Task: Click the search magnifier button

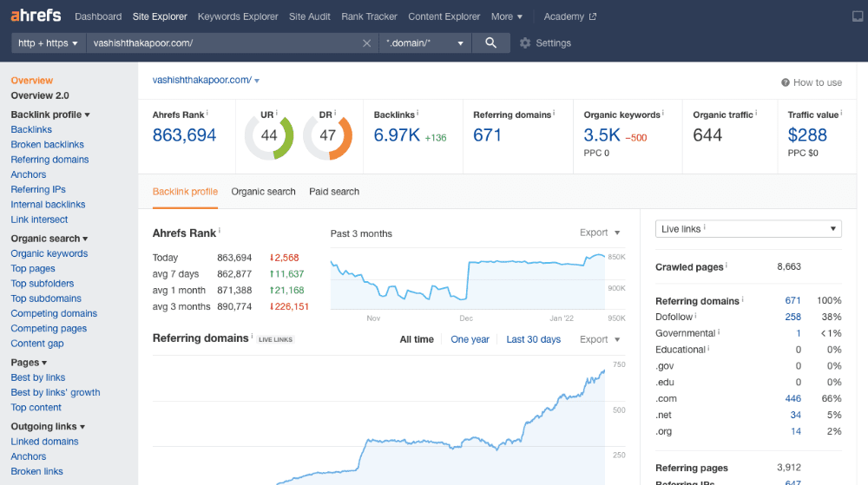Action: pos(490,43)
